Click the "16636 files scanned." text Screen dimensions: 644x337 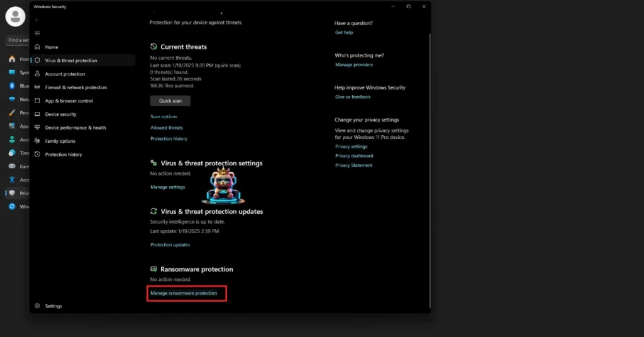(172, 86)
